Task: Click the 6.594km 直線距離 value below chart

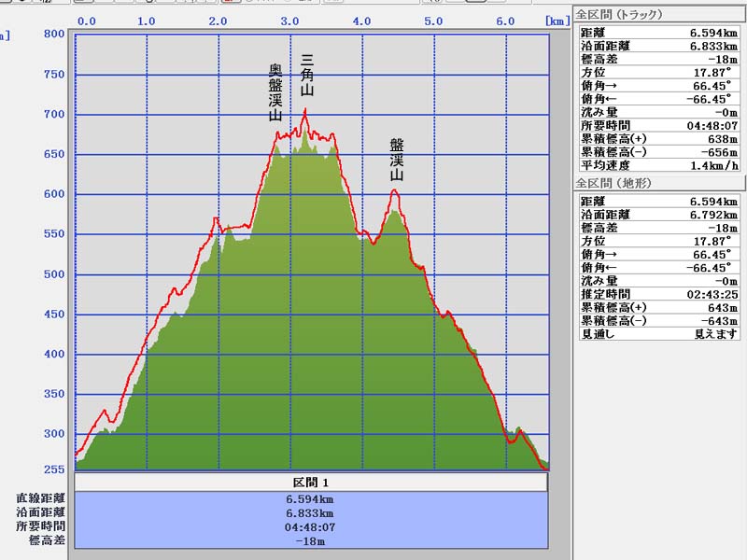Action: [x=311, y=499]
